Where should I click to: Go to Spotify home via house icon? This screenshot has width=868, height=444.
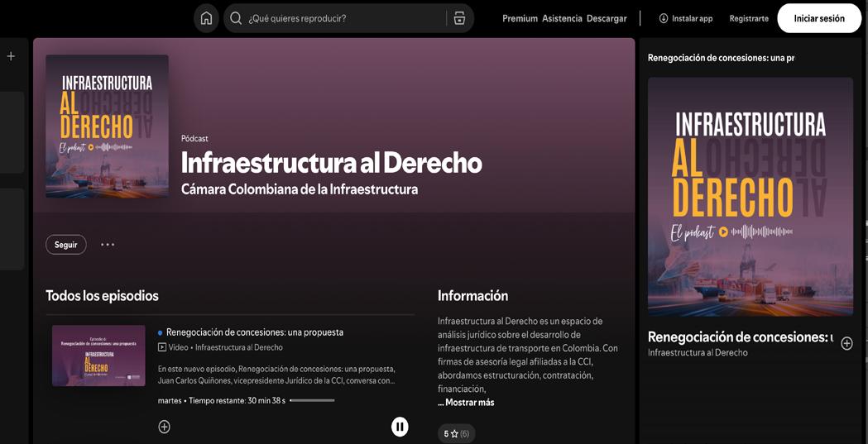[206, 18]
